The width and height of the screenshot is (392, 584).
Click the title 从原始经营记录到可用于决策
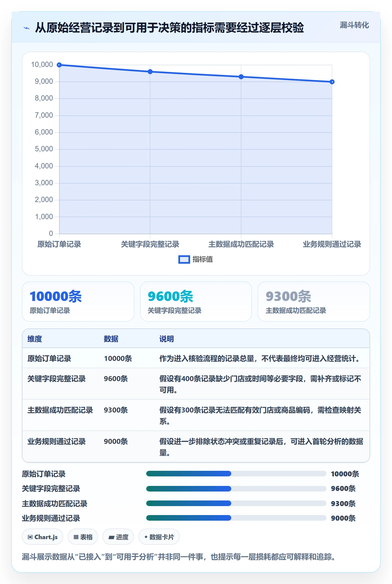pos(169,28)
